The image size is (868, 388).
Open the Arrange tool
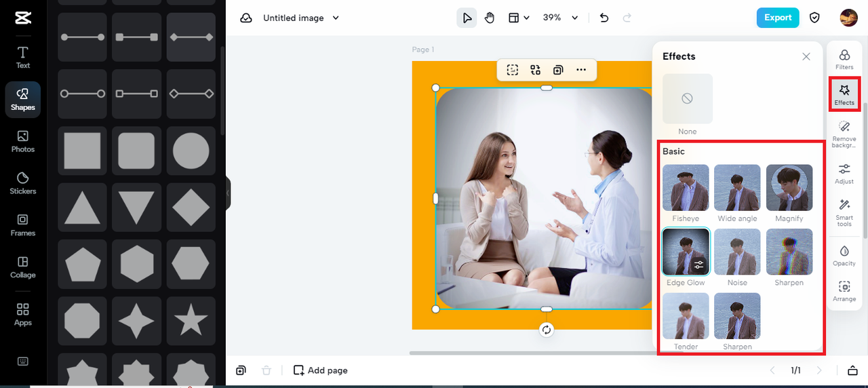[844, 291]
